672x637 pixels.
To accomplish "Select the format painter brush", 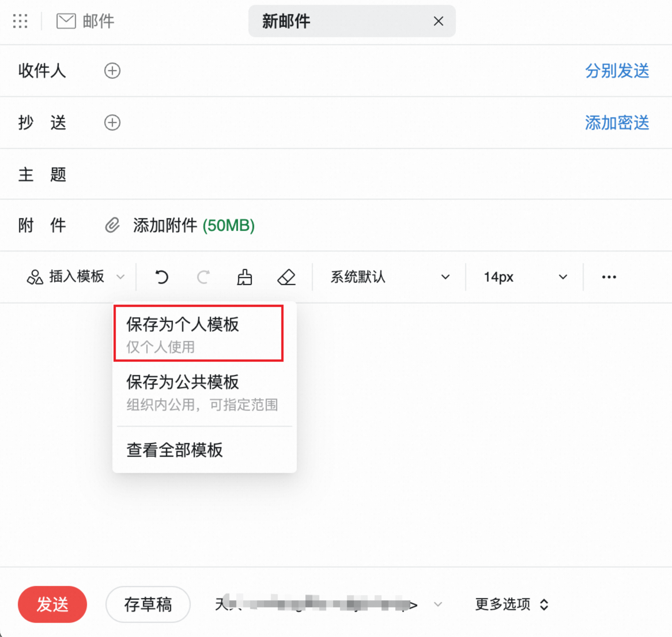I will click(x=244, y=277).
